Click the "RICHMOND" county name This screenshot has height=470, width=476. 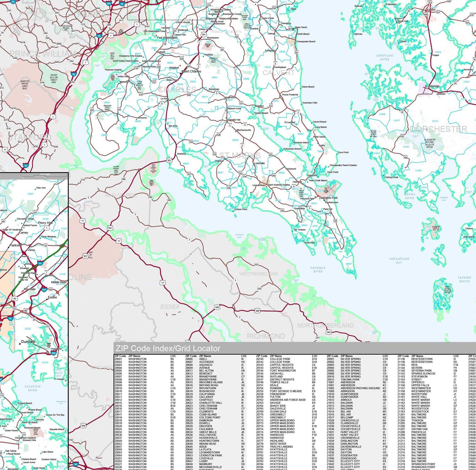coord(266,336)
